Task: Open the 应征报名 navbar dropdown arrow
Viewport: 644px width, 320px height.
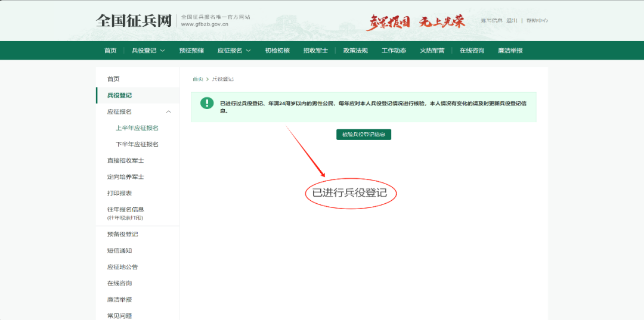Action: pyautogui.click(x=248, y=51)
